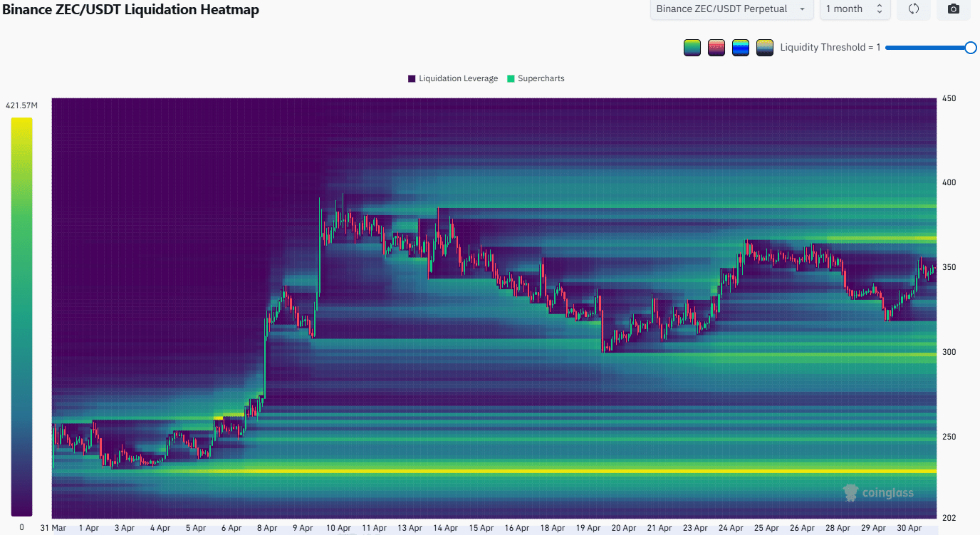Viewport: 980px width, 535px height.
Task: Click the 250 price axis label
Action: pyautogui.click(x=949, y=437)
